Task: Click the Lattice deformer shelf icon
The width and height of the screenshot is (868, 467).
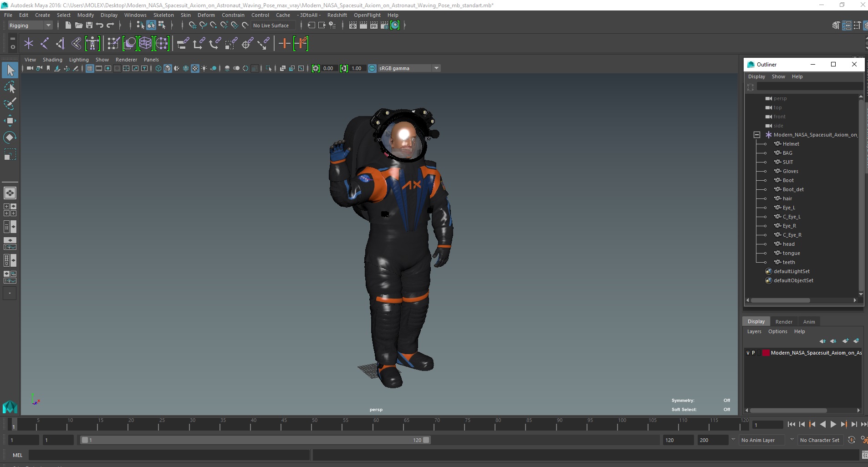Action: coord(145,44)
